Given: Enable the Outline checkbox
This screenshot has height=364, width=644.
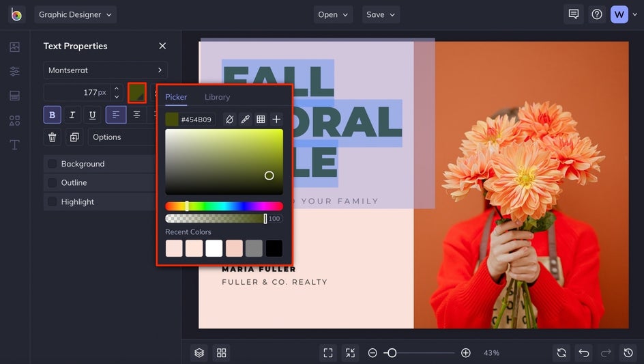Looking at the screenshot, I should click(x=52, y=182).
